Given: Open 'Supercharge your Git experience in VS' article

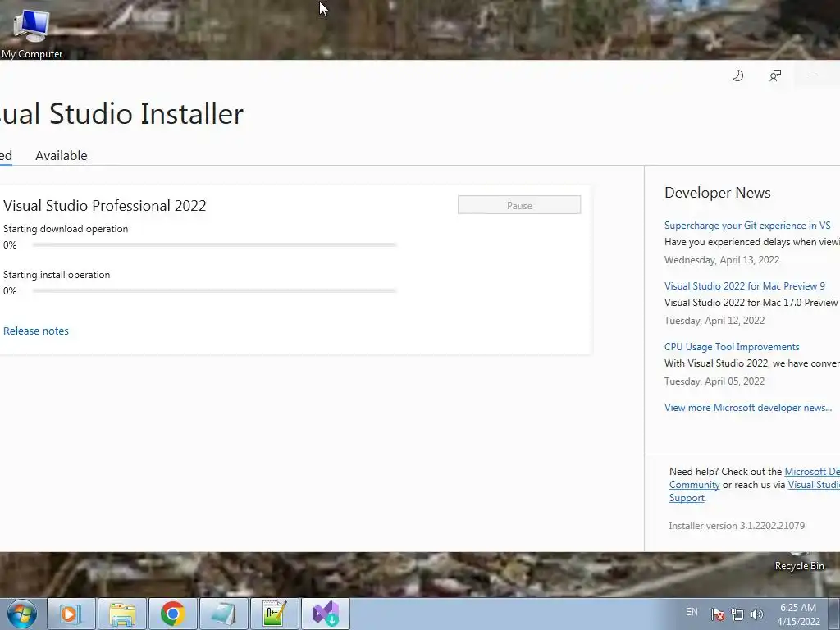Looking at the screenshot, I should pos(747,226).
